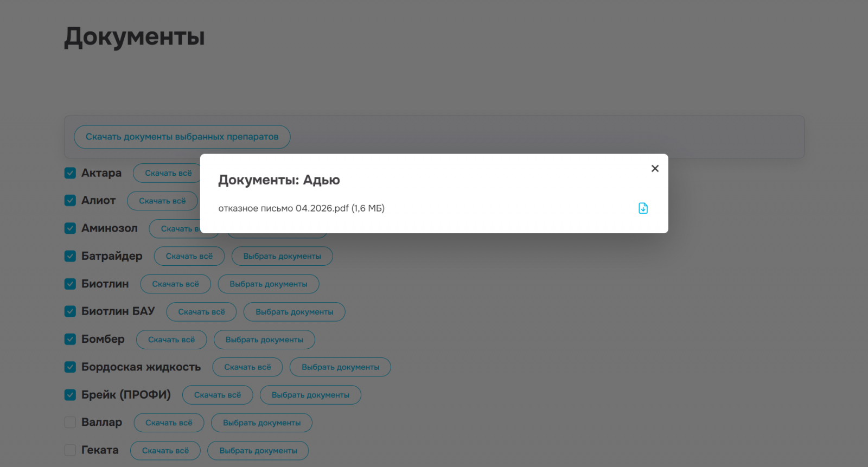The height and width of the screenshot is (467, 868).
Task: Click Скачать документы выбранных препаратов button
Action: [x=182, y=137]
